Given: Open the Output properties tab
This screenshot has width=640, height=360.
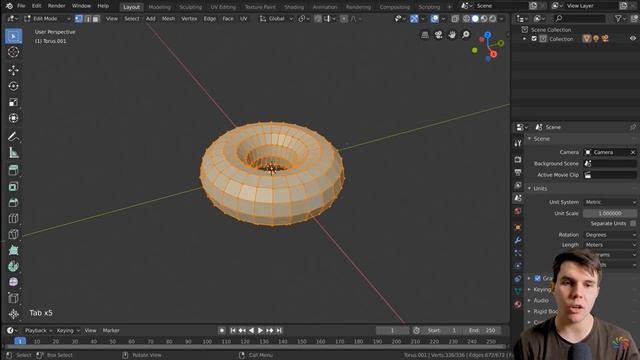Looking at the screenshot, I should tap(518, 172).
